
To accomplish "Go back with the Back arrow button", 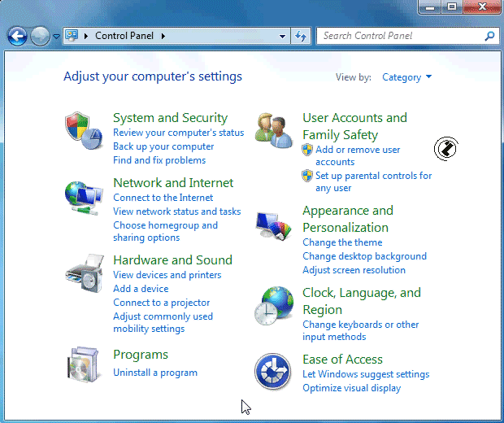I will pyautogui.click(x=17, y=36).
